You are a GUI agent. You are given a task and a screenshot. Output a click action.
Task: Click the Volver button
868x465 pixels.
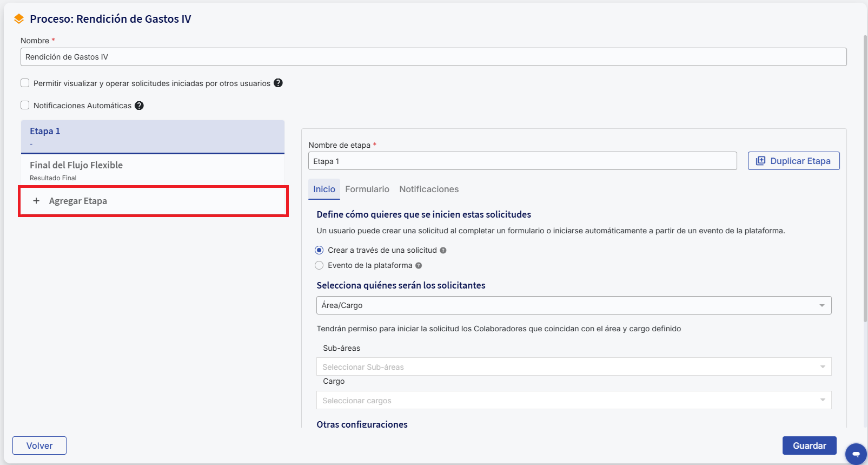point(39,446)
